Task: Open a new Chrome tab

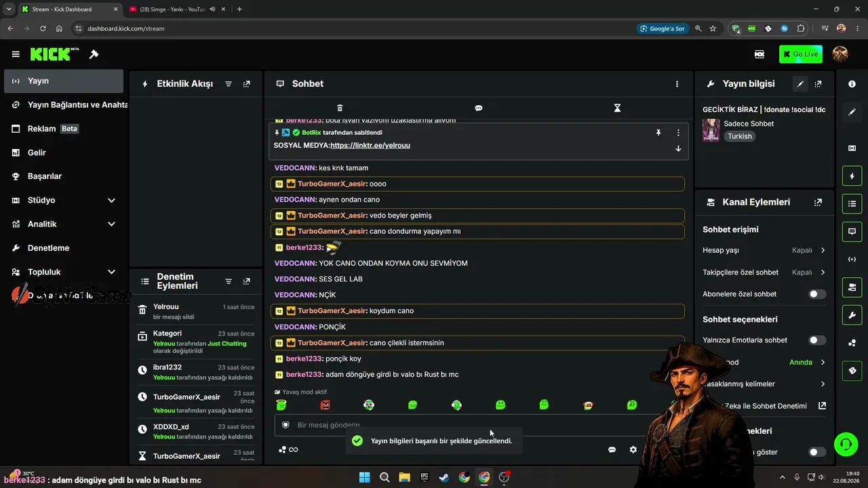Action: (x=239, y=9)
